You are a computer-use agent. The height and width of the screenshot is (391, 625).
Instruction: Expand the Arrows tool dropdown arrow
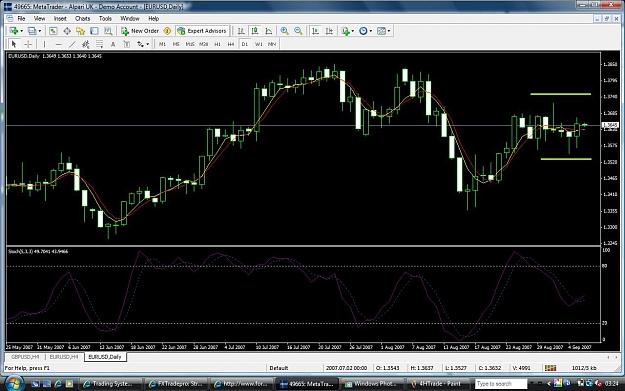[x=147, y=44]
